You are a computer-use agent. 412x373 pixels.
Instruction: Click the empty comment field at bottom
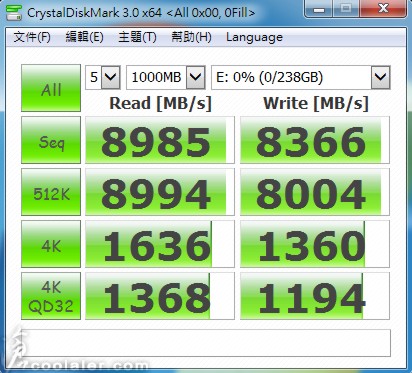click(206, 343)
